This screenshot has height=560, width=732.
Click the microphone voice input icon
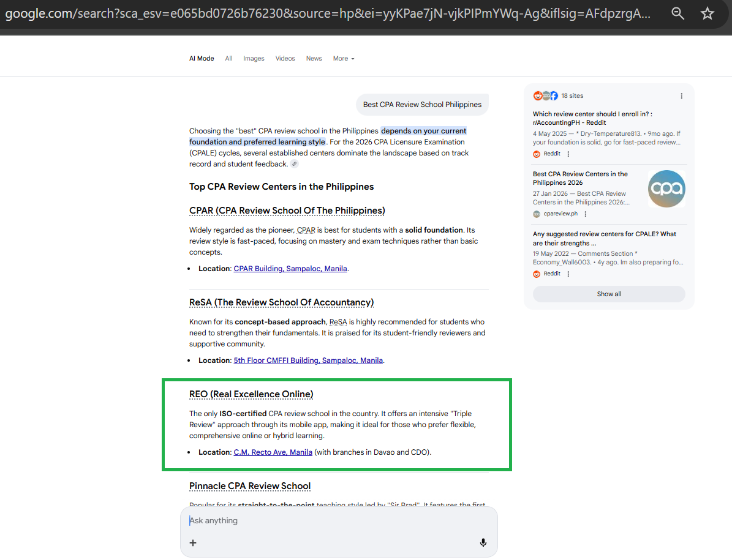[483, 543]
